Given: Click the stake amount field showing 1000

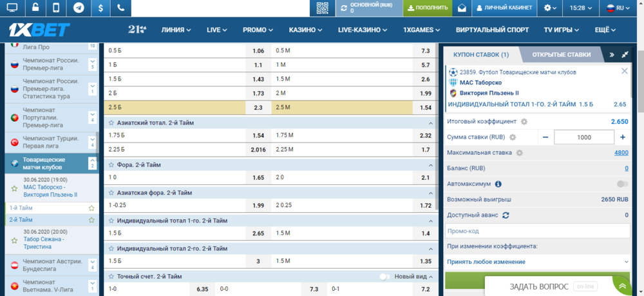Looking at the screenshot, I should [584, 137].
